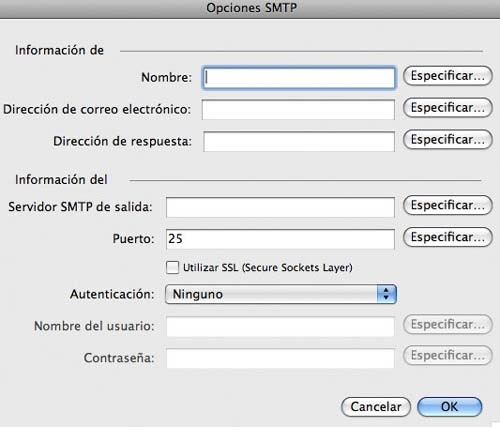Open Especificar next to Nombre
This screenshot has width=500, height=427.
(x=448, y=76)
